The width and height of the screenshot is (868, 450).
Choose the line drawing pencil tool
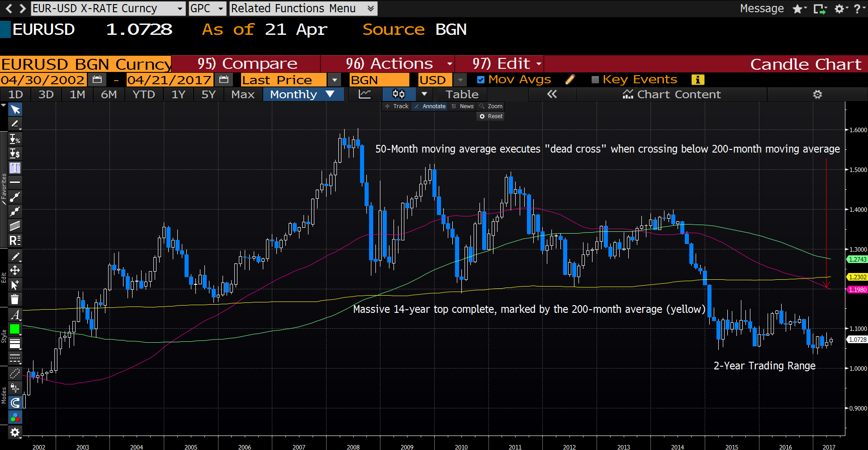click(15, 124)
